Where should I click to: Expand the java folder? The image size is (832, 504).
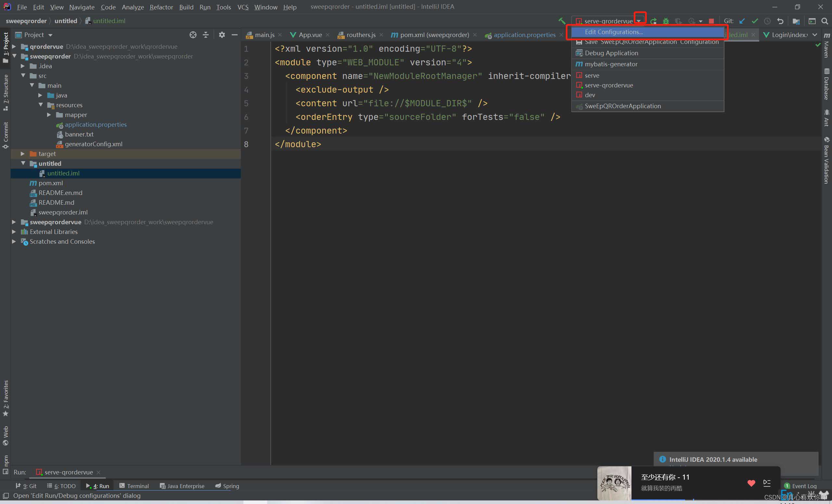[x=41, y=95]
